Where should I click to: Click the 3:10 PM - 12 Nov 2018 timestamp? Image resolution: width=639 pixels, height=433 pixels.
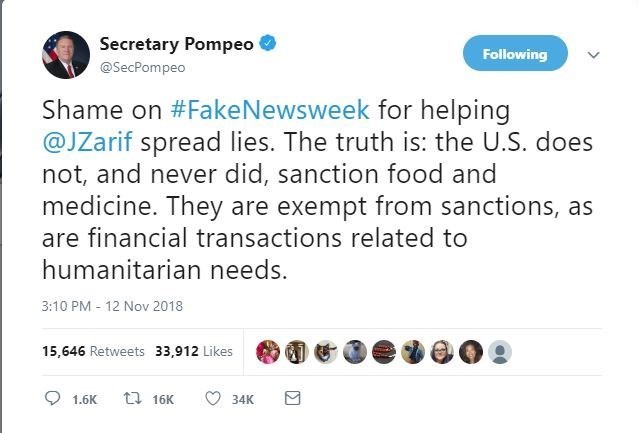(111, 306)
